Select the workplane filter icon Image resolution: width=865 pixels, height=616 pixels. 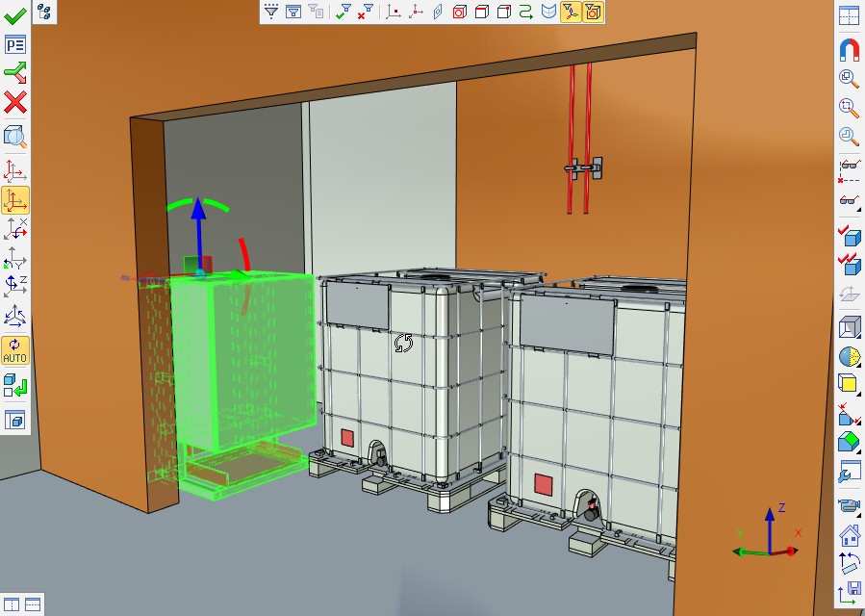point(438,12)
